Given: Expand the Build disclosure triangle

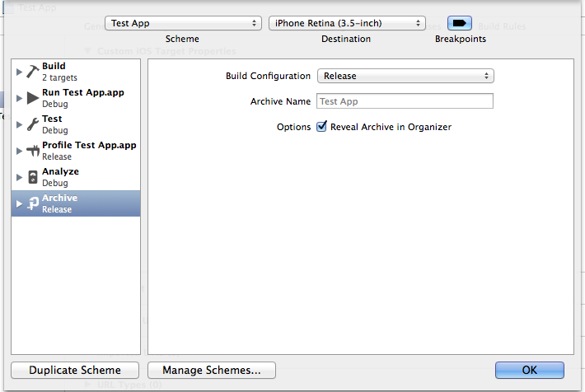Looking at the screenshot, I should coord(19,72).
